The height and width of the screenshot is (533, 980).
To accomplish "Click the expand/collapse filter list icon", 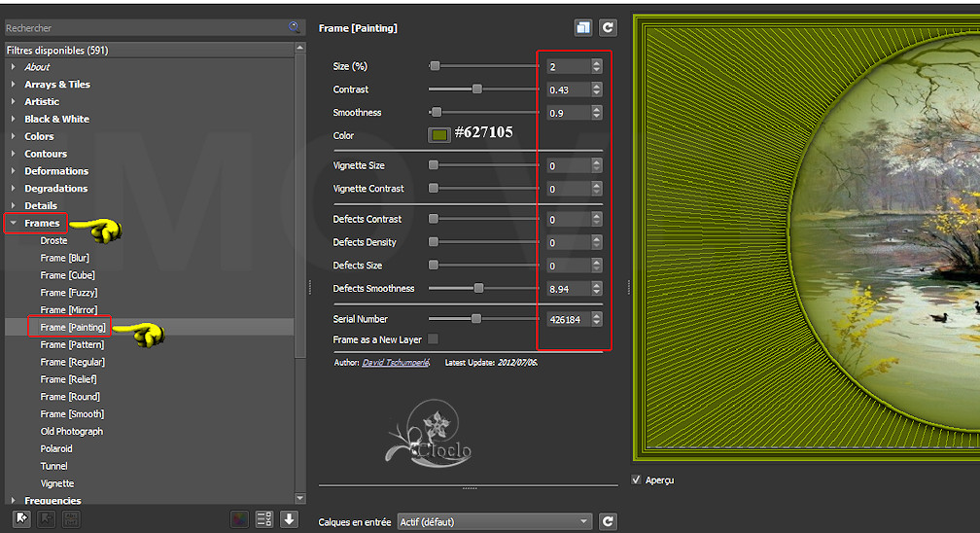I will coord(263,519).
